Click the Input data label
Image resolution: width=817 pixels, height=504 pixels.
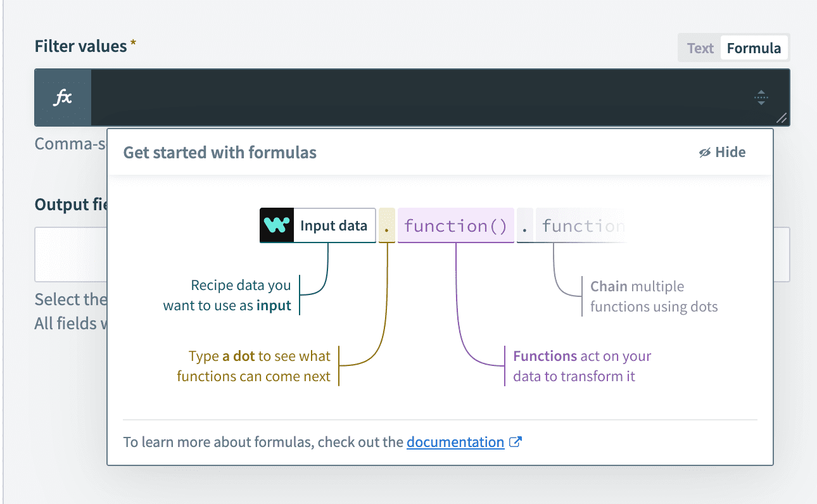coord(334,225)
